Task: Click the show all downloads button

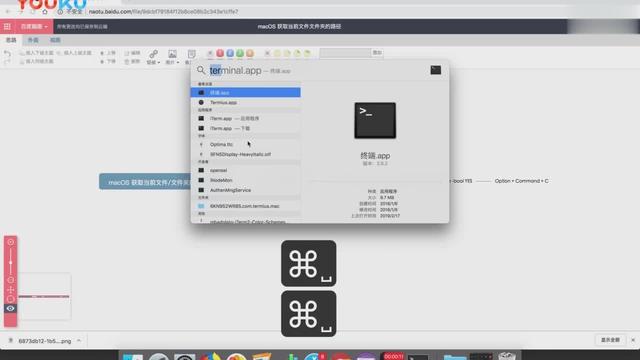Action: [610, 340]
